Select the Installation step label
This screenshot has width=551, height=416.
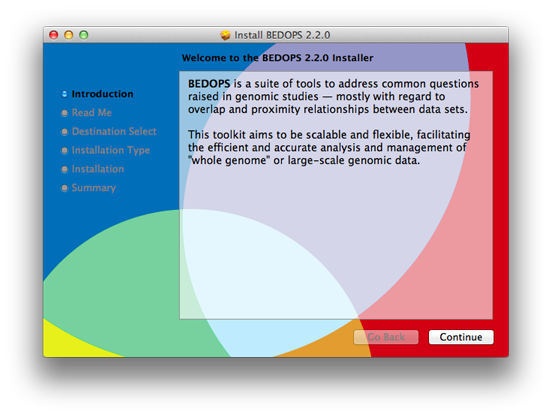(98, 169)
